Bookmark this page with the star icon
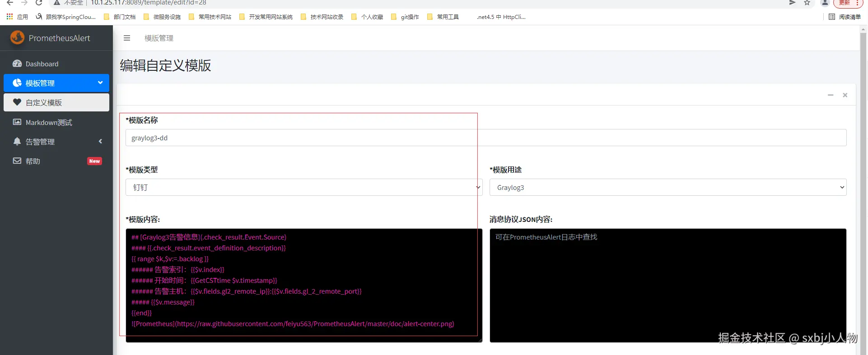Image resolution: width=868 pixels, height=355 pixels. tap(807, 3)
